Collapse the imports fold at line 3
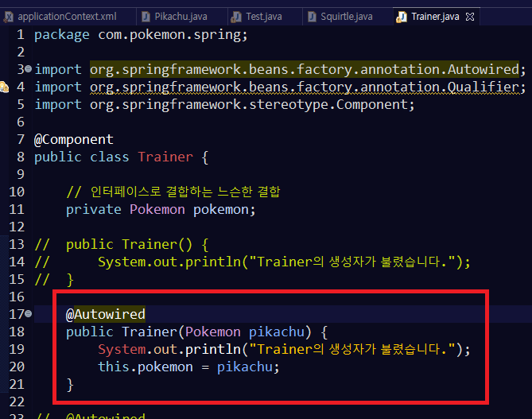The height and width of the screenshot is (419, 532). click(x=29, y=69)
